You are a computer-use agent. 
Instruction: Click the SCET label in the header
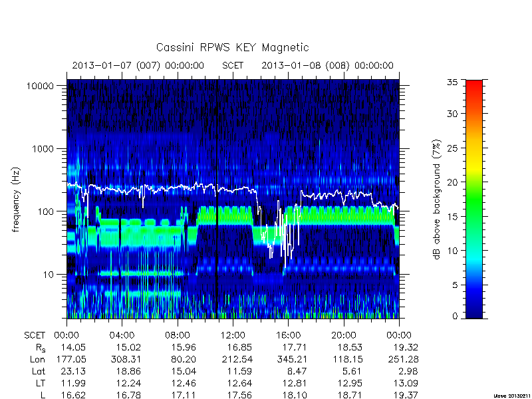[233, 65]
